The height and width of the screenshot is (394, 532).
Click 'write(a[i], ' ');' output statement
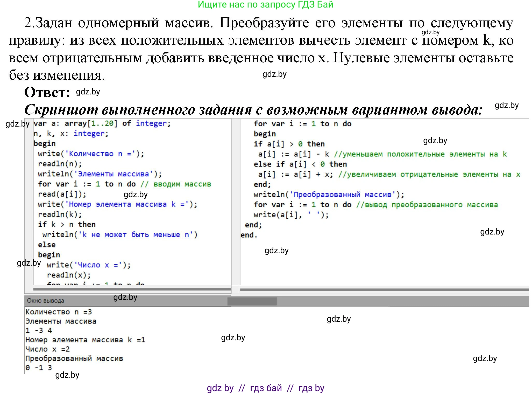pyautogui.click(x=291, y=215)
